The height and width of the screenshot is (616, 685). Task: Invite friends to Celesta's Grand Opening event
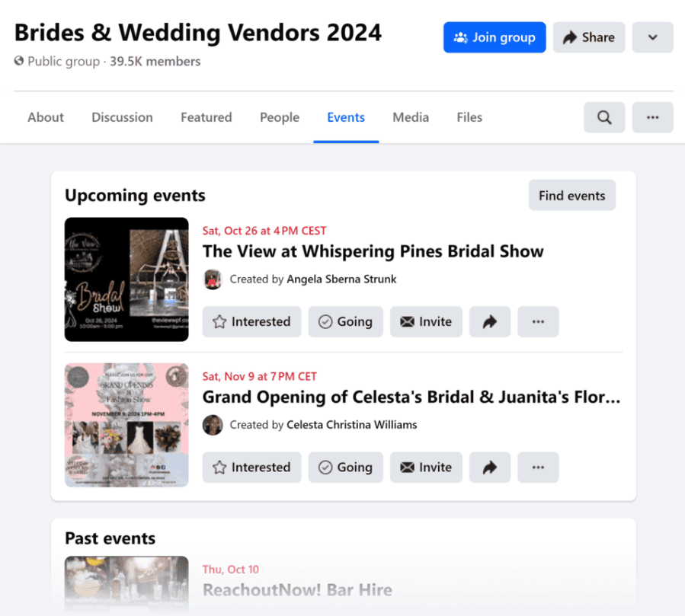[426, 468]
